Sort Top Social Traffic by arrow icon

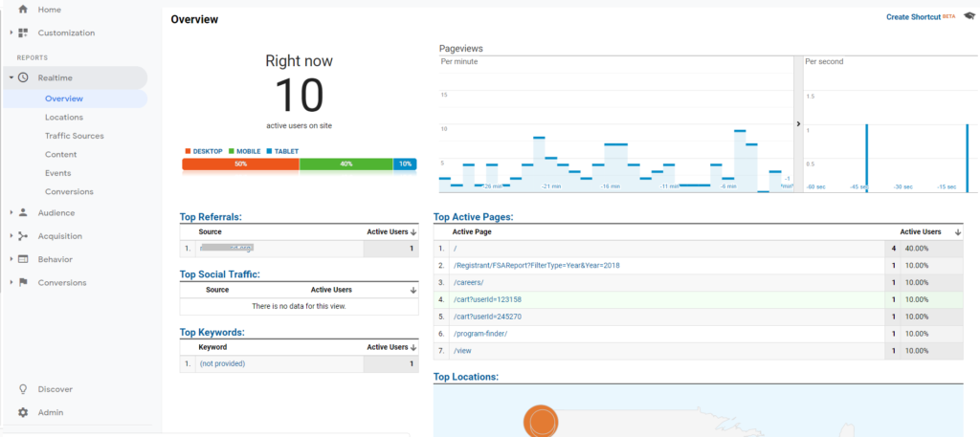413,291
